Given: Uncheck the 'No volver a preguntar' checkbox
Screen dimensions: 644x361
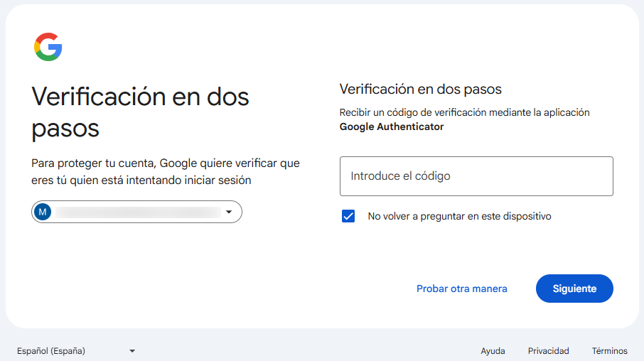Looking at the screenshot, I should pyautogui.click(x=348, y=216).
